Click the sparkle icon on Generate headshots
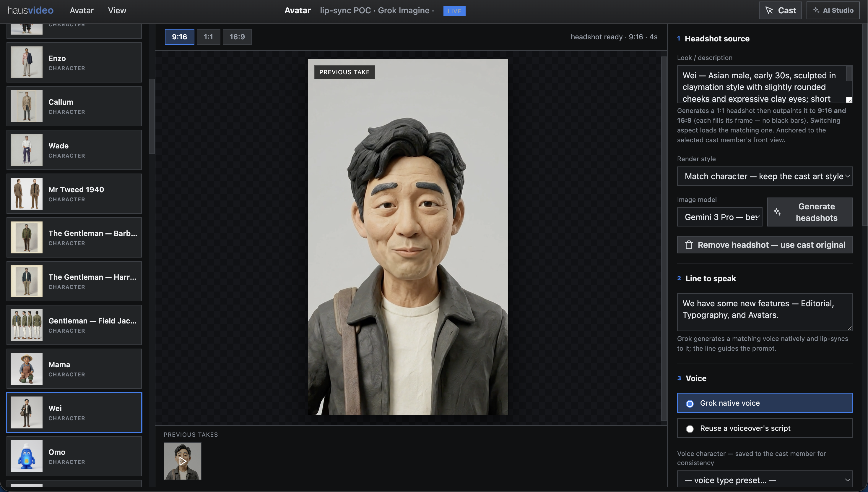The image size is (868, 492). (777, 212)
